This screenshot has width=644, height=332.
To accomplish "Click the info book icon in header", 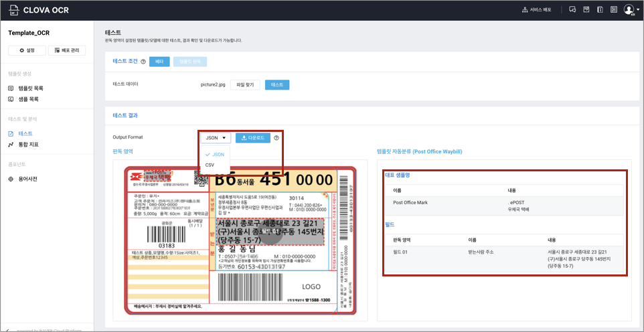I will click(600, 10).
